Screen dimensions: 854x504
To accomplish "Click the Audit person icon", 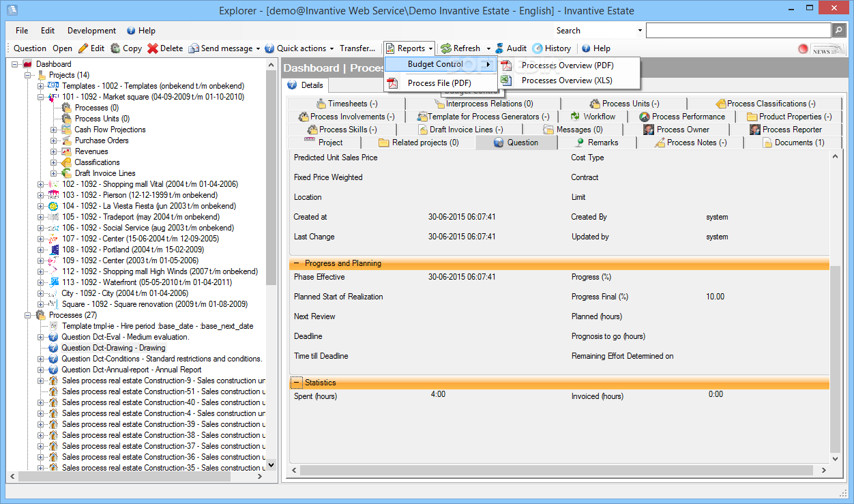I will pyautogui.click(x=500, y=48).
